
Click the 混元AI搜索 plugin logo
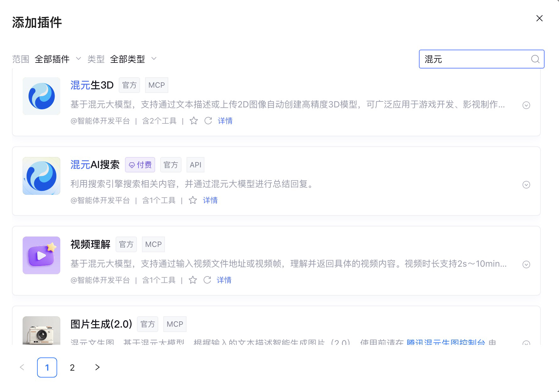41,176
